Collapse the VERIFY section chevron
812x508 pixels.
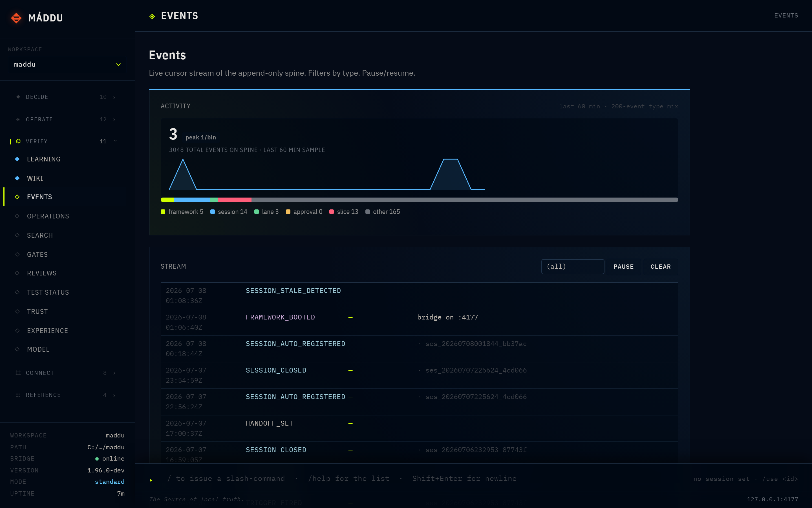tap(115, 141)
